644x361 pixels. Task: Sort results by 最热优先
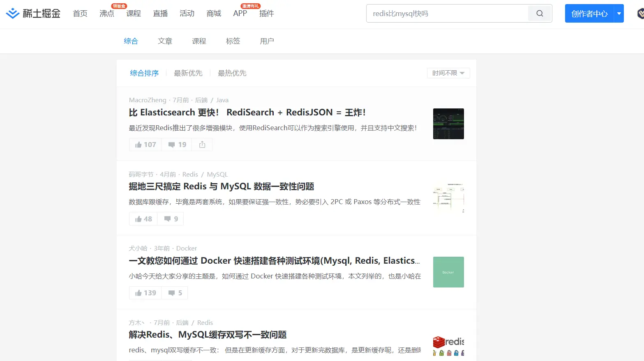(x=232, y=73)
